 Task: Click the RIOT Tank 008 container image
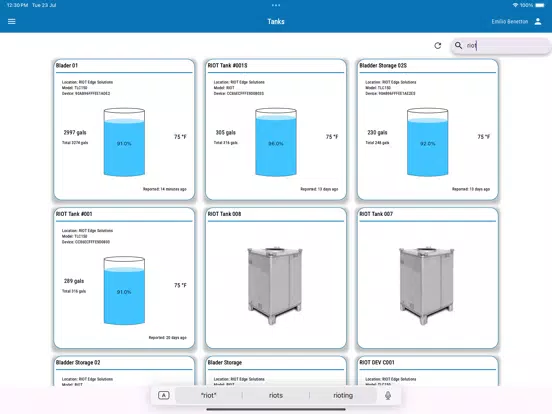coord(275,286)
